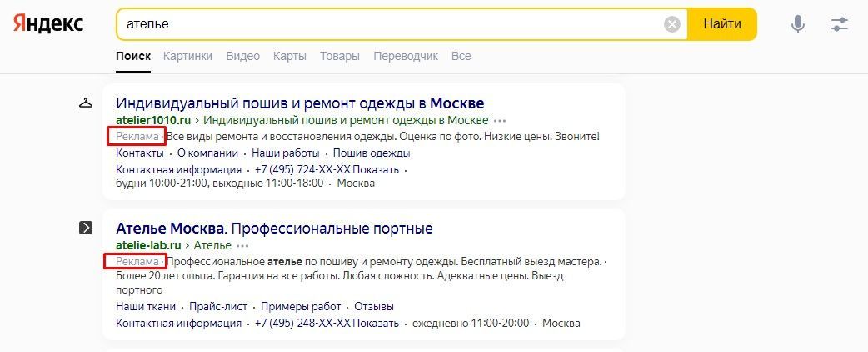The width and height of the screenshot is (868, 352).
Task: Open the Все tab
Action: [461, 56]
